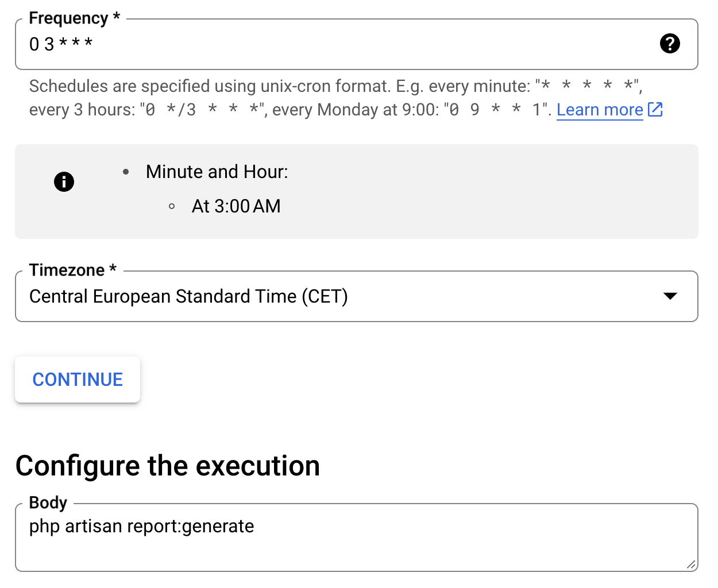Expand the Timezone dropdown arrow
Screen dimensions: 718x588
(x=670, y=296)
